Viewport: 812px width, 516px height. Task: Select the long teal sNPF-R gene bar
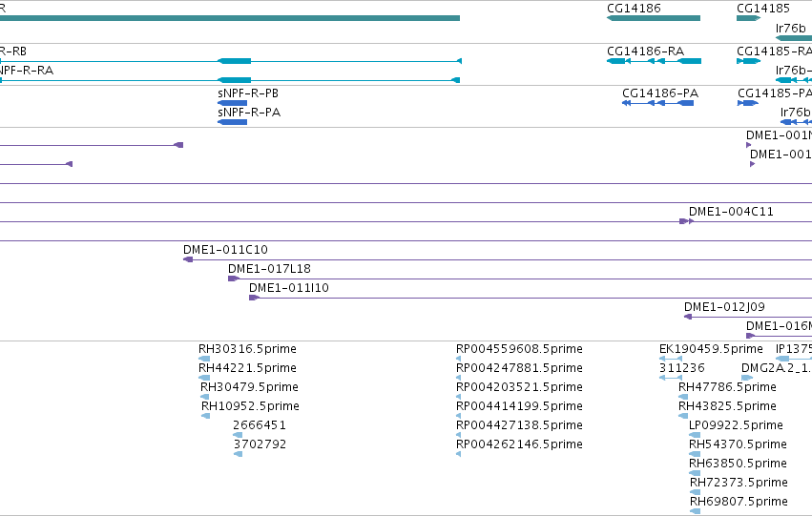coord(230,18)
